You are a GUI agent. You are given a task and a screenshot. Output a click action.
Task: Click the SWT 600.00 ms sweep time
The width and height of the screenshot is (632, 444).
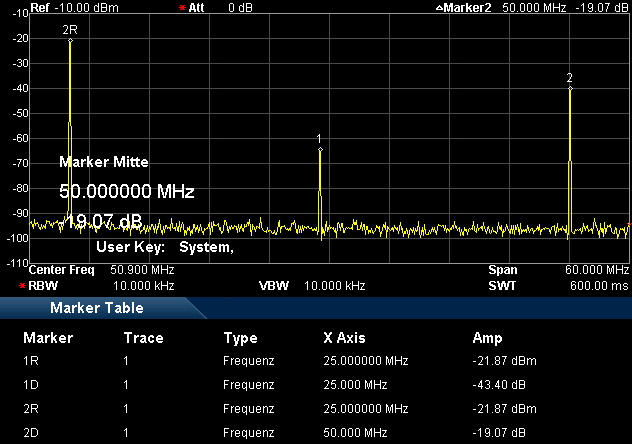point(558,285)
